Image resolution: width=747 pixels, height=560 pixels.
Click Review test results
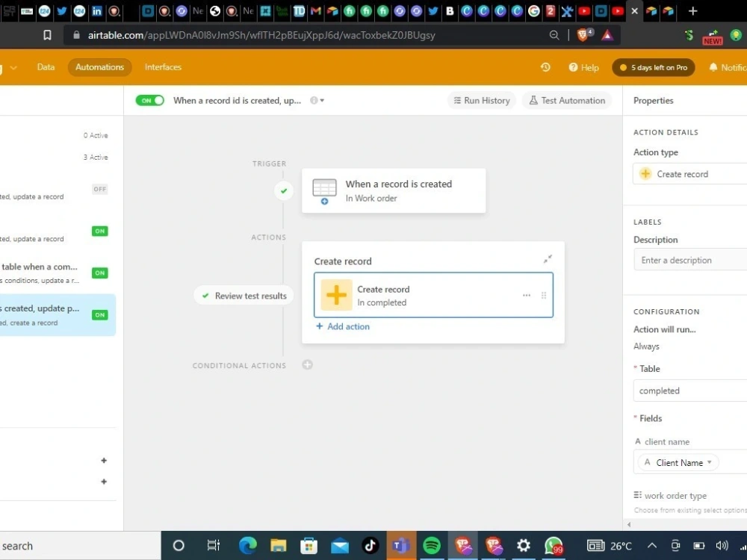(x=244, y=296)
